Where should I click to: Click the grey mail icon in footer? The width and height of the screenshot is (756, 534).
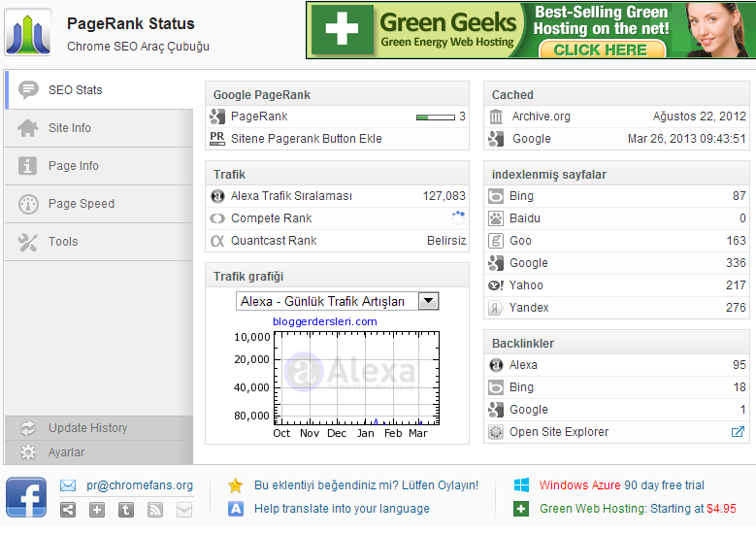(x=184, y=510)
